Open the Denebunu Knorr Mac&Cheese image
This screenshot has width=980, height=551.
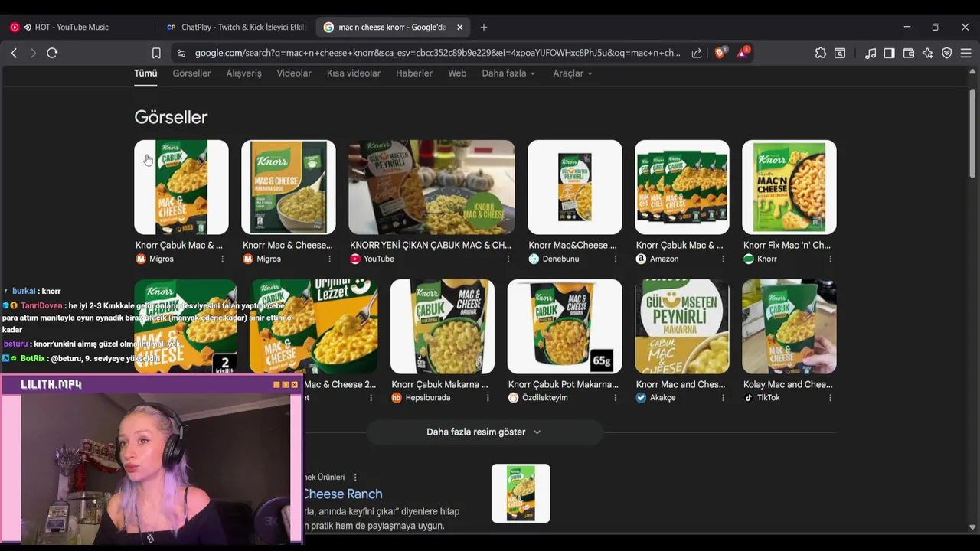575,187
